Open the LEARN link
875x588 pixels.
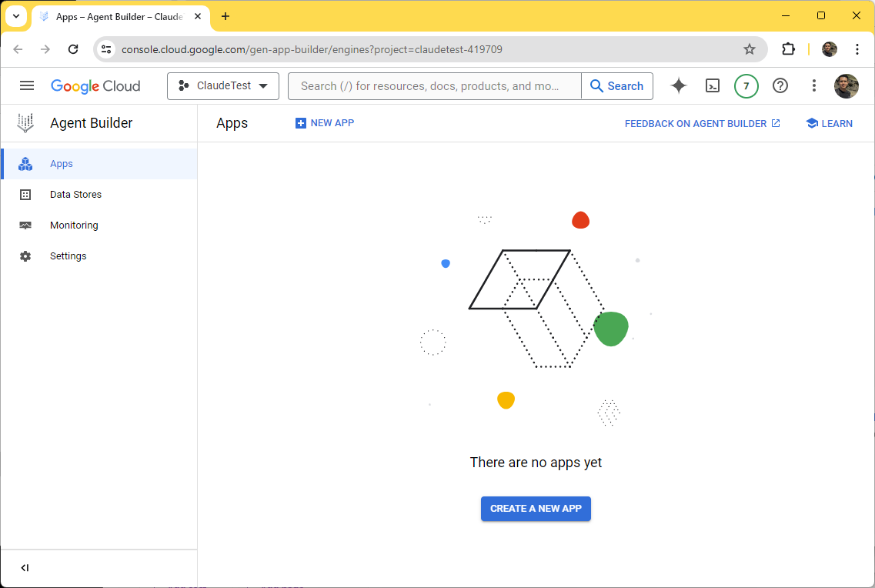tap(829, 123)
